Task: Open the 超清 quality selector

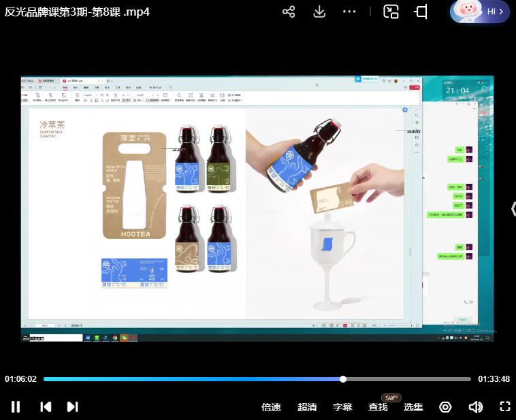Action: (307, 407)
